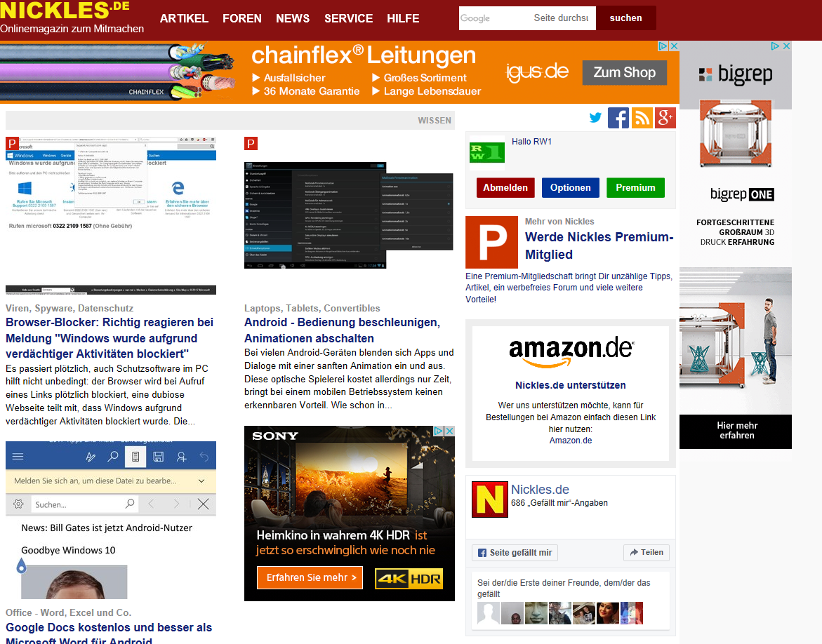Click the Abmelden logout button
The width and height of the screenshot is (822, 644).
[x=505, y=187]
